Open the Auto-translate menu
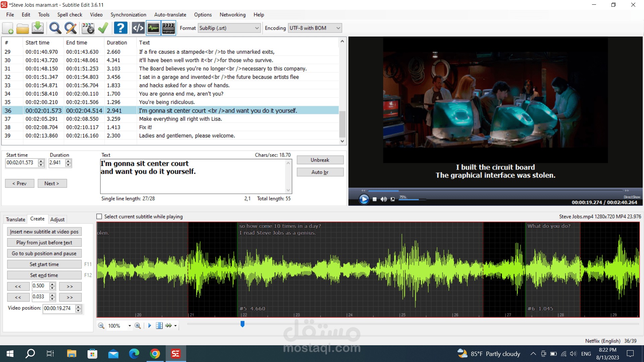644x362 pixels. [170, 15]
